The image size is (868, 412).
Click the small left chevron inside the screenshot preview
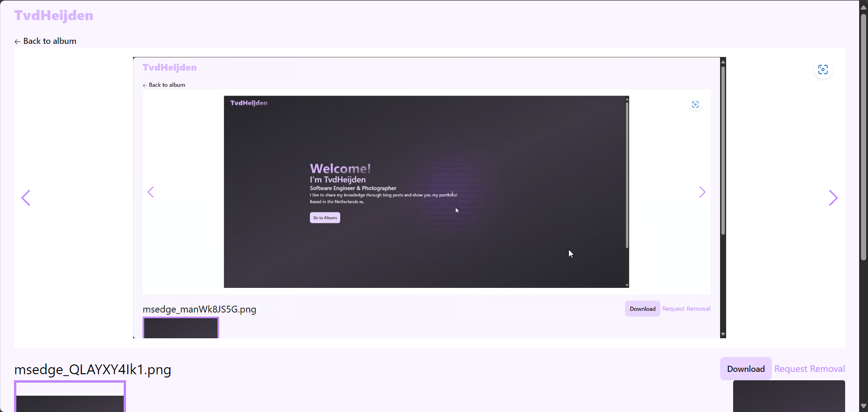tap(151, 192)
